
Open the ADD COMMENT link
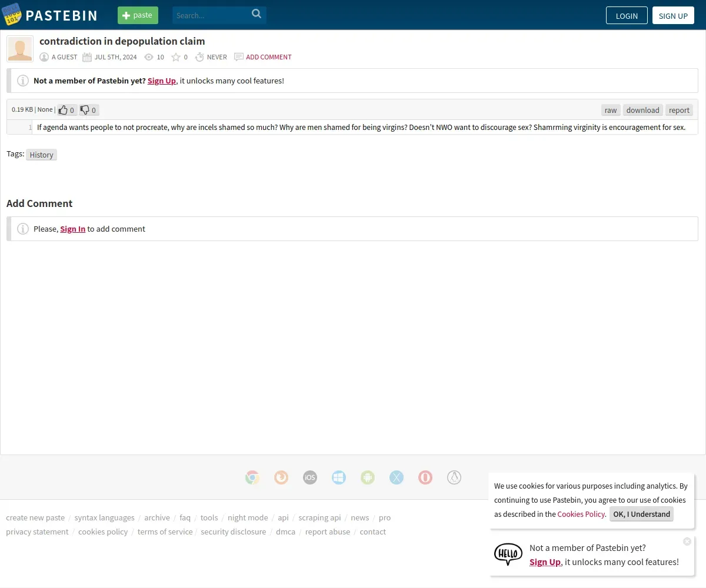[x=269, y=57]
